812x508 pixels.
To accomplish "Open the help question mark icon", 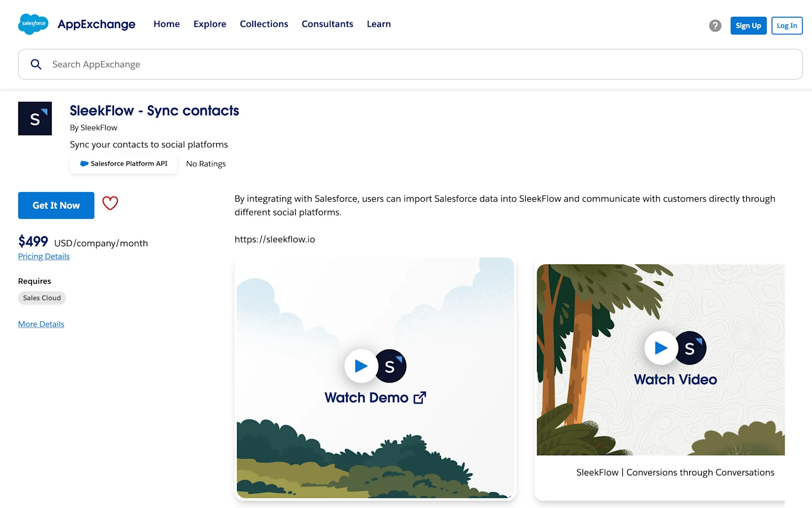I will pos(715,25).
